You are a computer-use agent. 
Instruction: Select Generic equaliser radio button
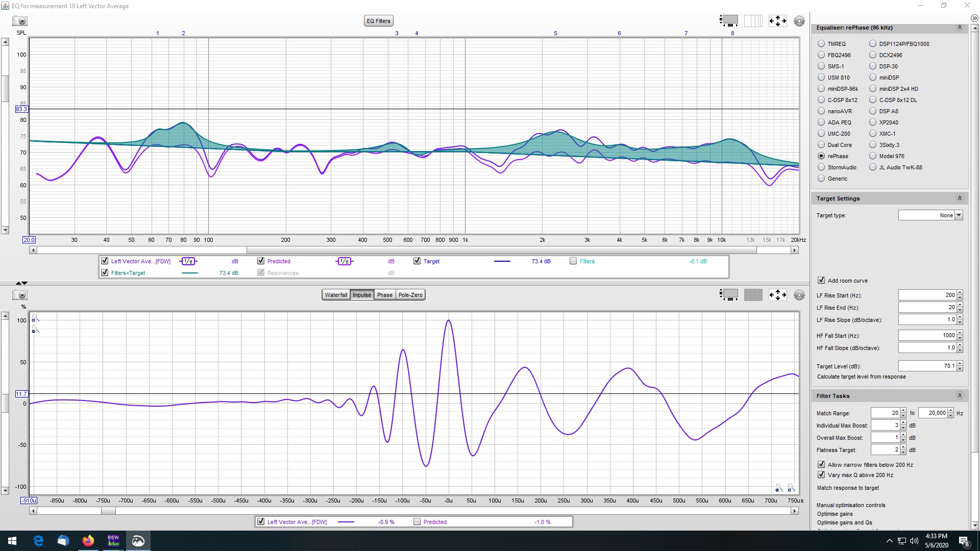pyautogui.click(x=821, y=179)
